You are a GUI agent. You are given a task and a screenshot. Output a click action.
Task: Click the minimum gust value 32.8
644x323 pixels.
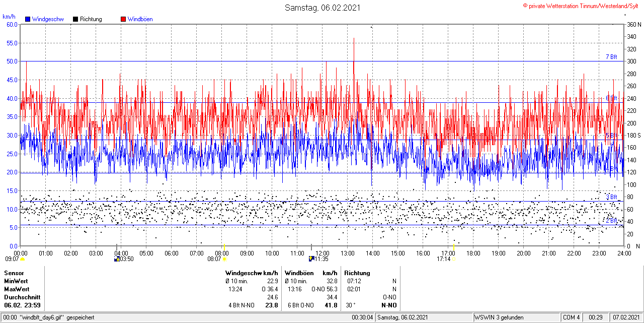pos(332,281)
